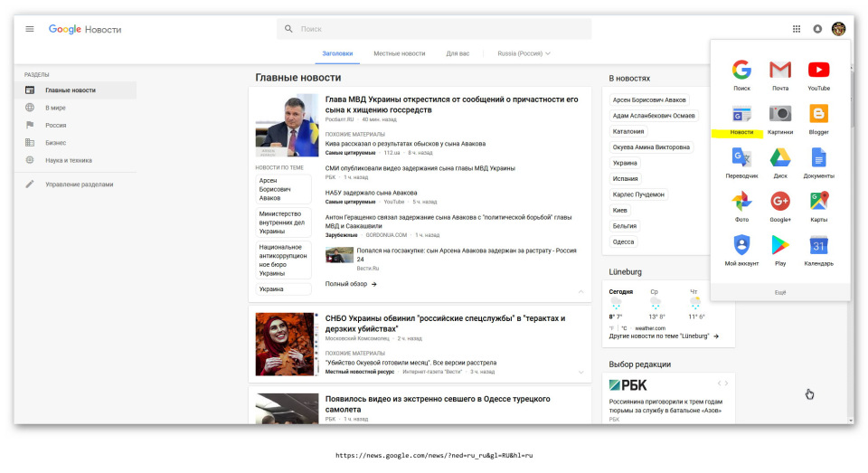Close the Google apps grid launcher

click(796, 29)
